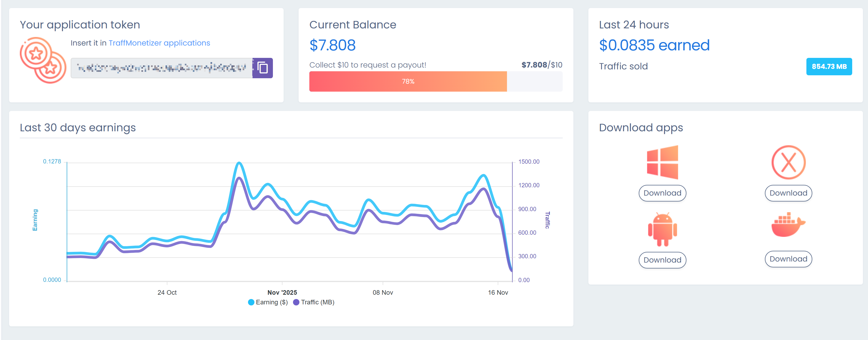Click the macOS X logo icon
The width and height of the screenshot is (868, 340).
(788, 162)
